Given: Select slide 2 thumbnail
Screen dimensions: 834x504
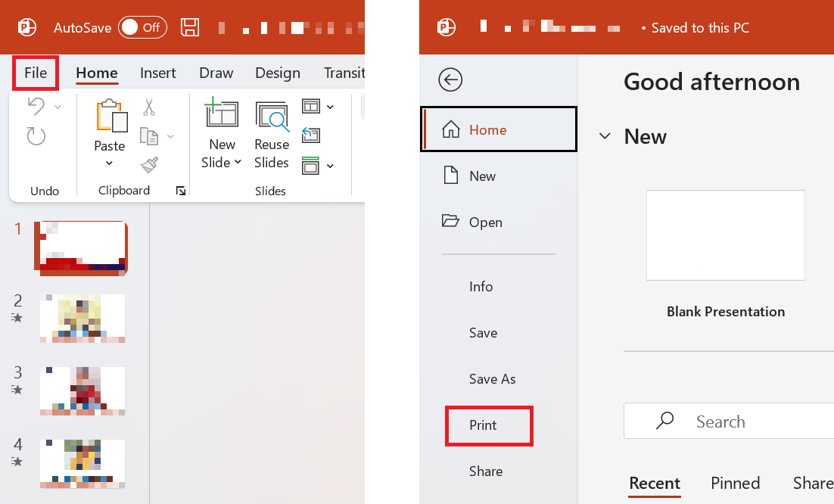Looking at the screenshot, I should (x=82, y=319).
